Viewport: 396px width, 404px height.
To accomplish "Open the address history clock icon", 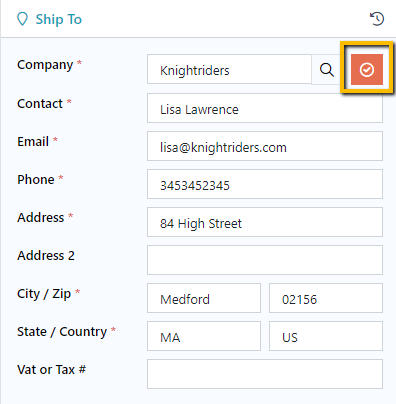I will click(377, 19).
